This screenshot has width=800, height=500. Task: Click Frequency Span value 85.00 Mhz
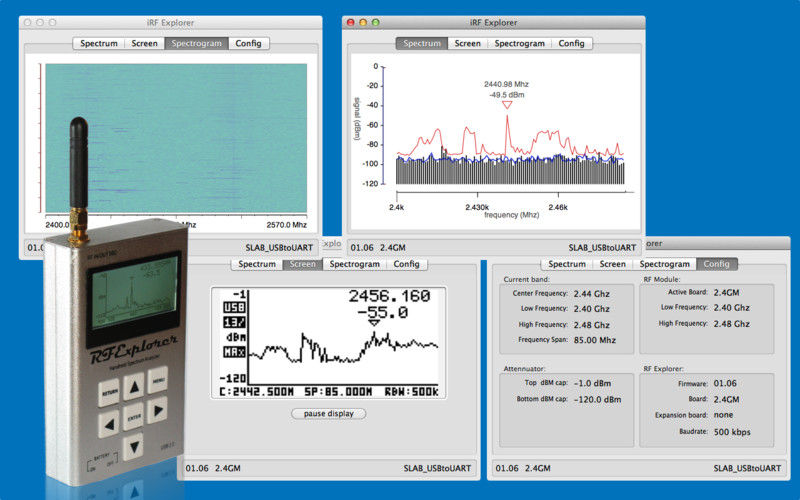point(594,340)
